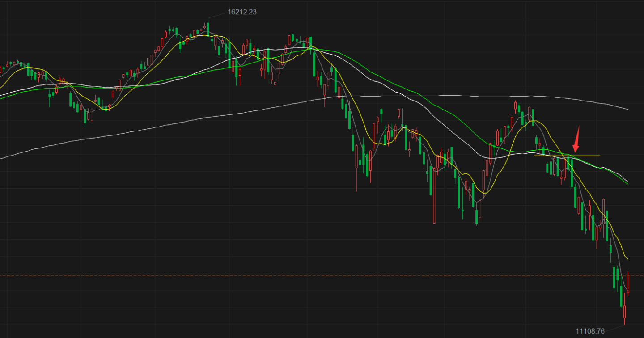Select the yellow horizontal resistance line

point(567,156)
